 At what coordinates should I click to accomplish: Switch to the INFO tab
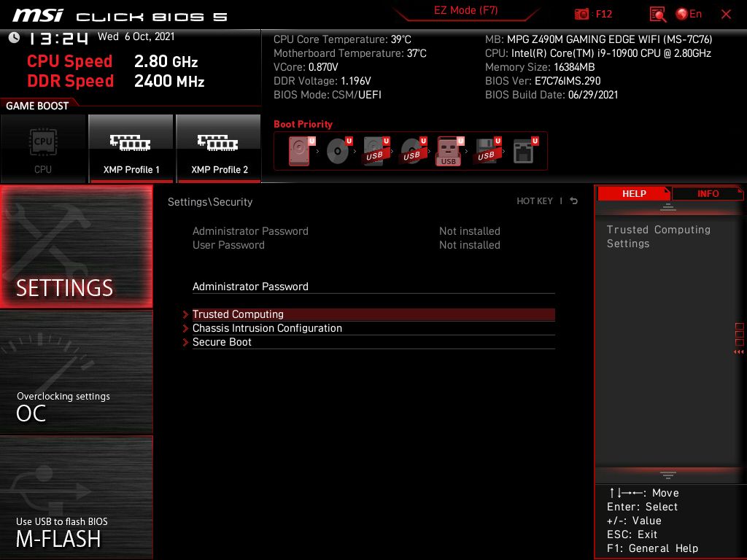pyautogui.click(x=708, y=194)
